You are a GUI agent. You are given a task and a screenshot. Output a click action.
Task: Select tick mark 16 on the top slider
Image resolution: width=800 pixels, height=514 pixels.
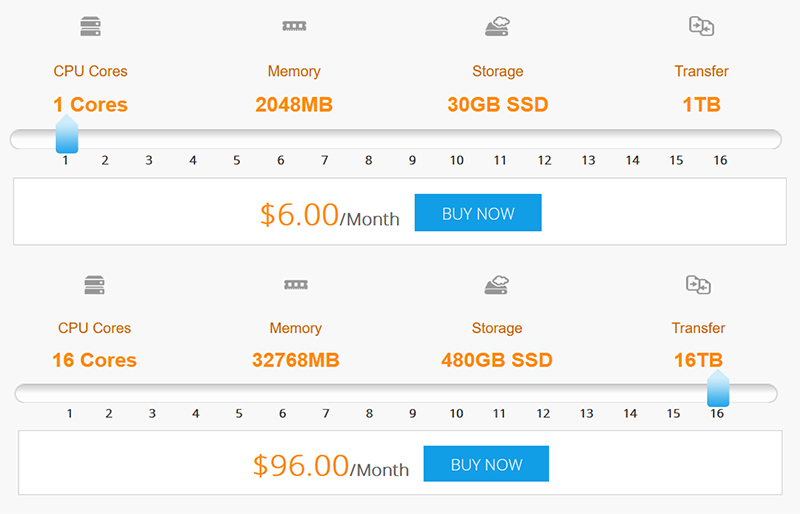click(x=720, y=160)
